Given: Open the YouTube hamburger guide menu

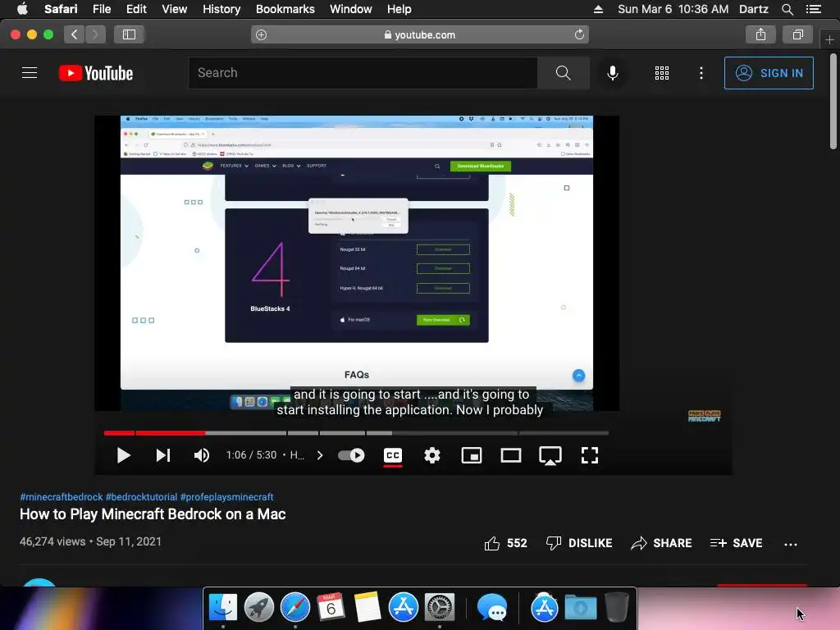Looking at the screenshot, I should tap(30, 73).
